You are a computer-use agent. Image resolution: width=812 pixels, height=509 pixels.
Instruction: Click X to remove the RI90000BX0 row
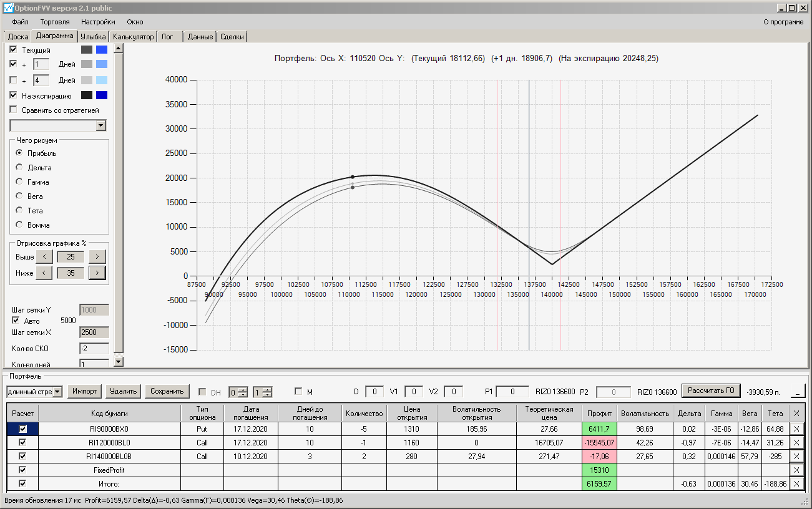(x=796, y=429)
